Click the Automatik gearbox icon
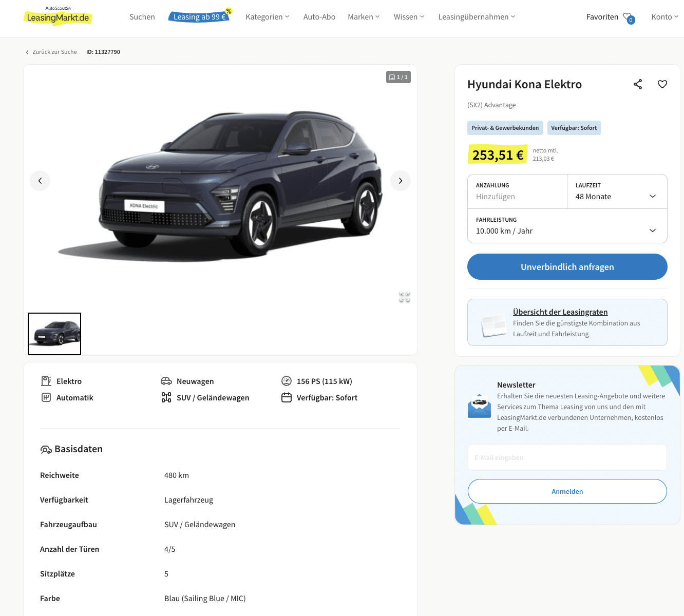 (x=46, y=397)
